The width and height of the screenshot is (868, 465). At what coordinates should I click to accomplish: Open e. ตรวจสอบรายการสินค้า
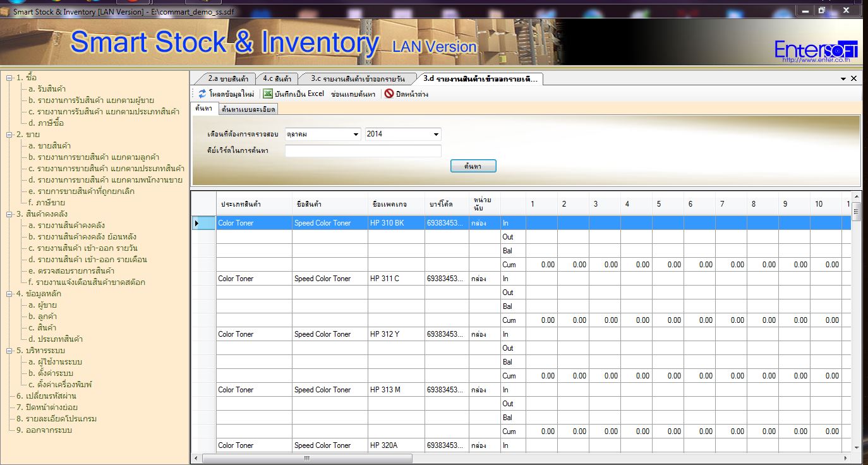tap(71, 271)
